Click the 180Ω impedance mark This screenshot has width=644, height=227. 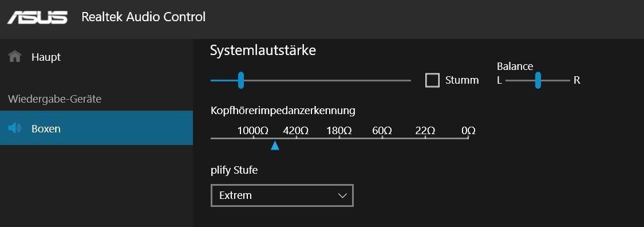click(339, 131)
